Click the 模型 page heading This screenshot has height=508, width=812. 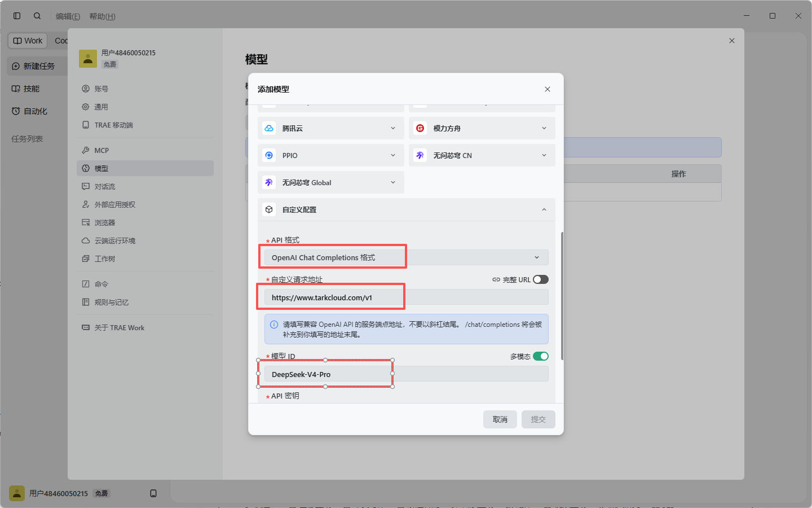pyautogui.click(x=257, y=59)
